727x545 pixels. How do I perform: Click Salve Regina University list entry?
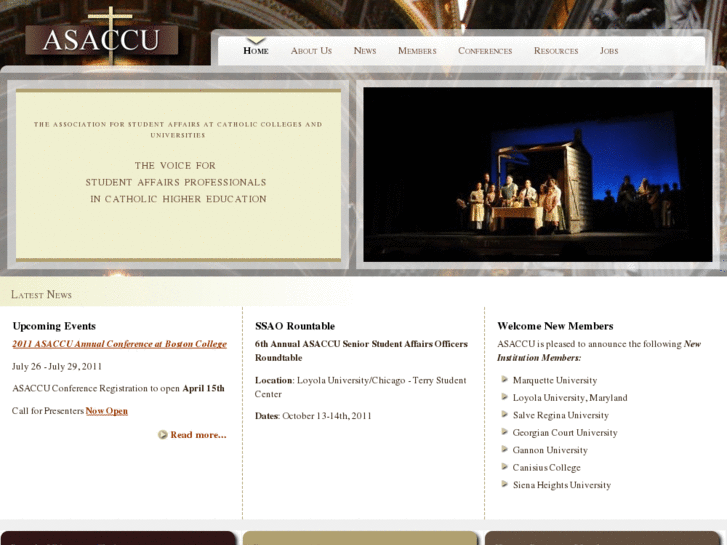pyautogui.click(x=561, y=415)
